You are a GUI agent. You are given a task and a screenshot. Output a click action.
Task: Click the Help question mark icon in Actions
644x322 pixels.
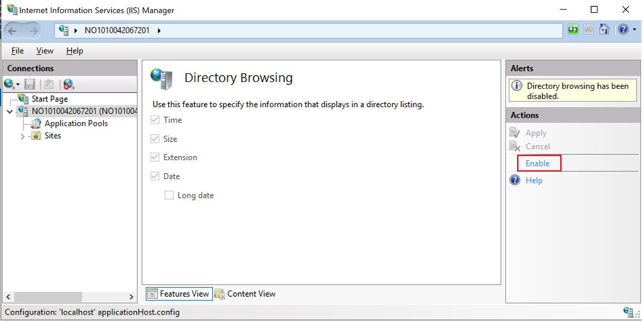pyautogui.click(x=515, y=180)
